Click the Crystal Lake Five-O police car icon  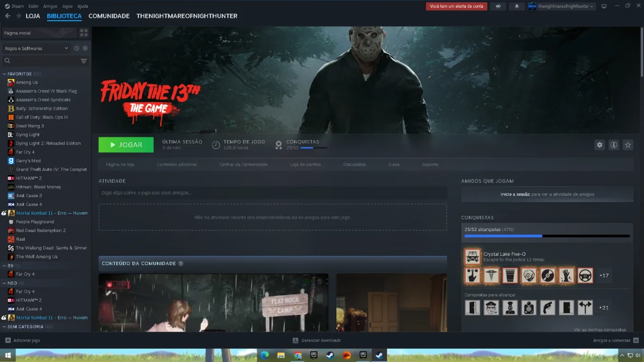point(472,256)
